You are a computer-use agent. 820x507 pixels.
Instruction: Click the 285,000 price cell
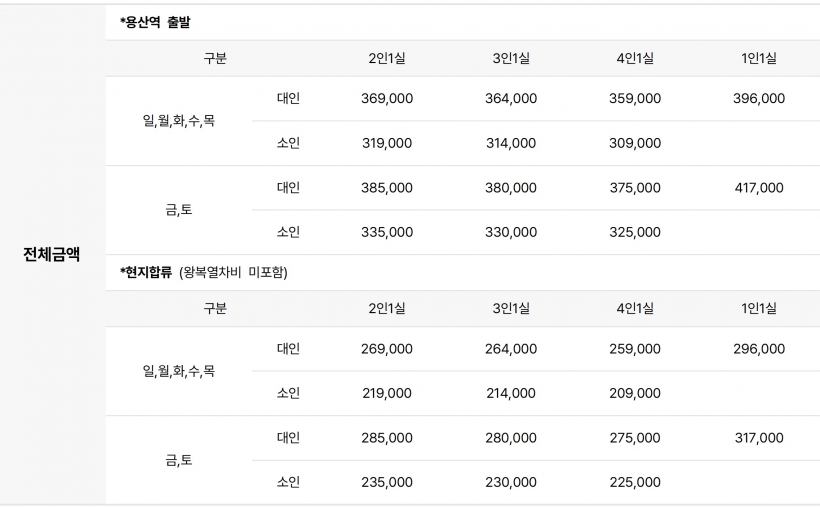pyautogui.click(x=386, y=438)
